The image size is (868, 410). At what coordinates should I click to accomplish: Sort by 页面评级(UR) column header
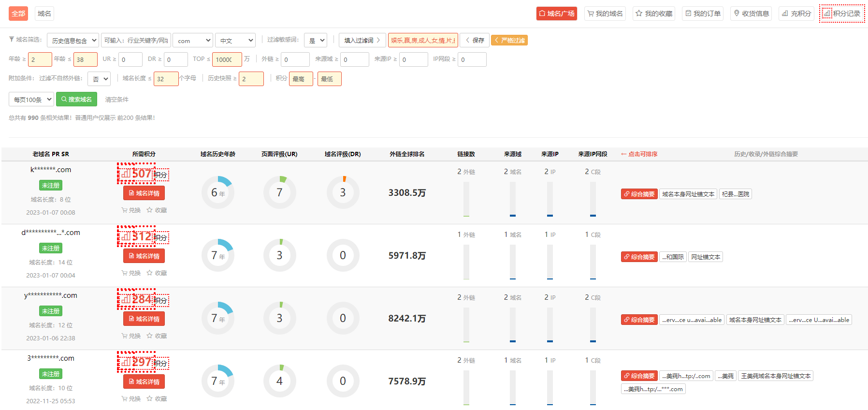coord(279,154)
